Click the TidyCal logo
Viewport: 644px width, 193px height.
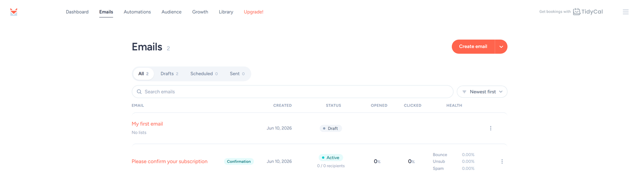[588, 12]
